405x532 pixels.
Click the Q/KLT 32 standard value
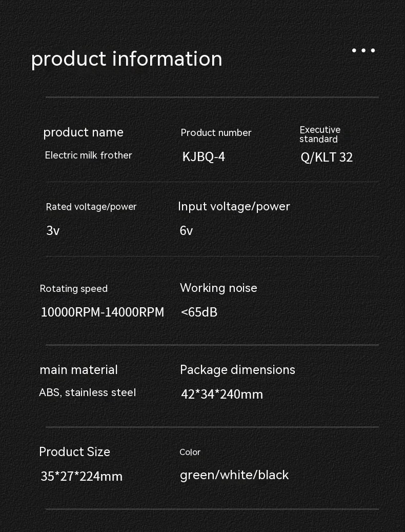(327, 157)
